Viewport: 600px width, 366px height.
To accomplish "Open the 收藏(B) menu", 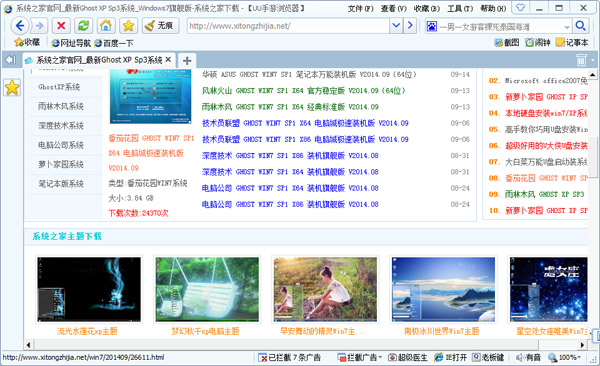I will (427, 8).
